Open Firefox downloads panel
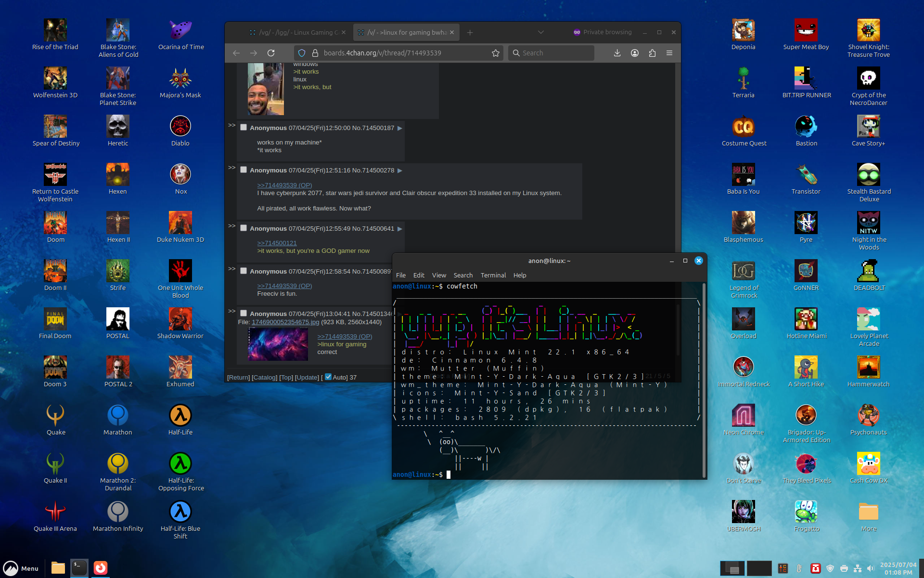The width and height of the screenshot is (924, 578). [x=617, y=53]
